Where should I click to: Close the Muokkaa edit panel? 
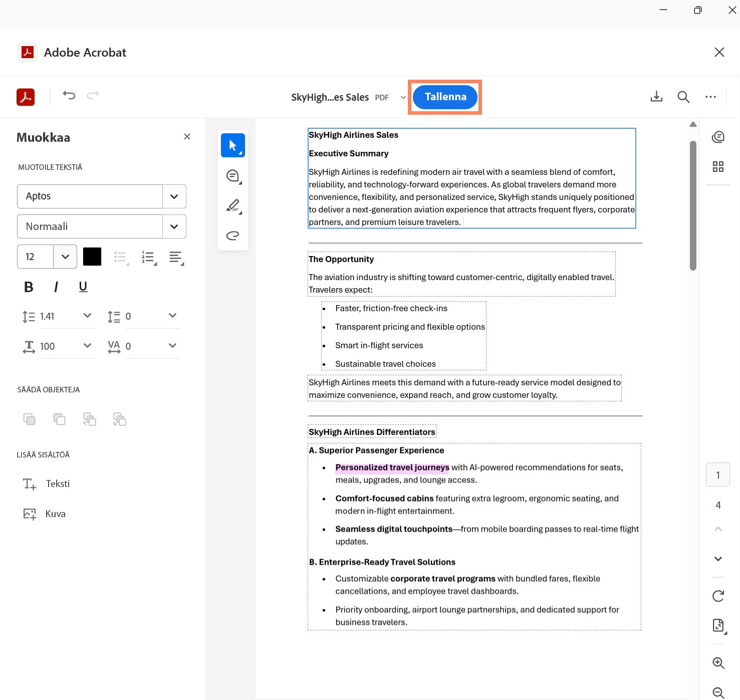pos(187,137)
